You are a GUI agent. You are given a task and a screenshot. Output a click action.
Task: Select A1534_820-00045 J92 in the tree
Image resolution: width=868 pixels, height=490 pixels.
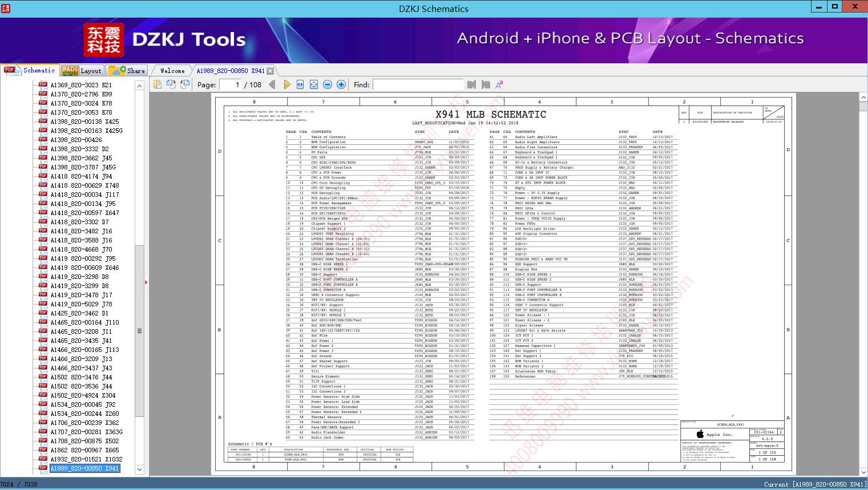point(83,404)
